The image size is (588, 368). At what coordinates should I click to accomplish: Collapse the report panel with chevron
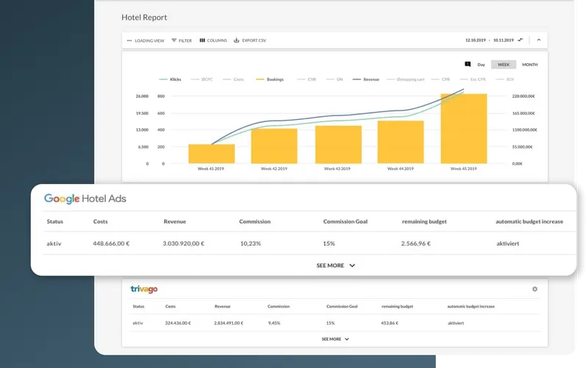coord(538,40)
